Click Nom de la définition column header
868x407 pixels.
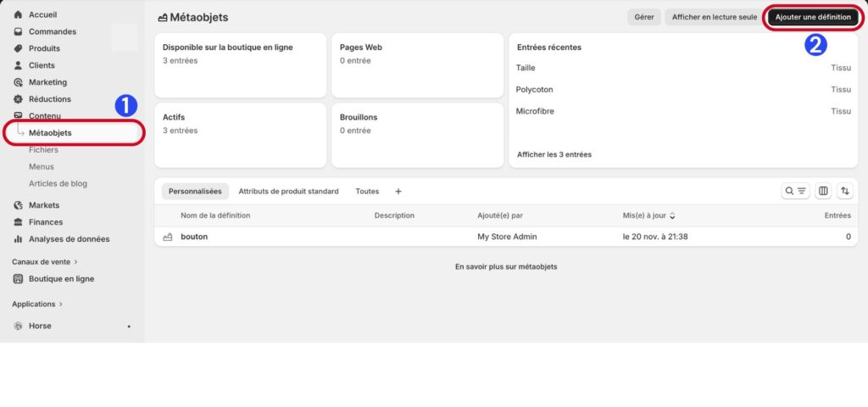click(215, 215)
